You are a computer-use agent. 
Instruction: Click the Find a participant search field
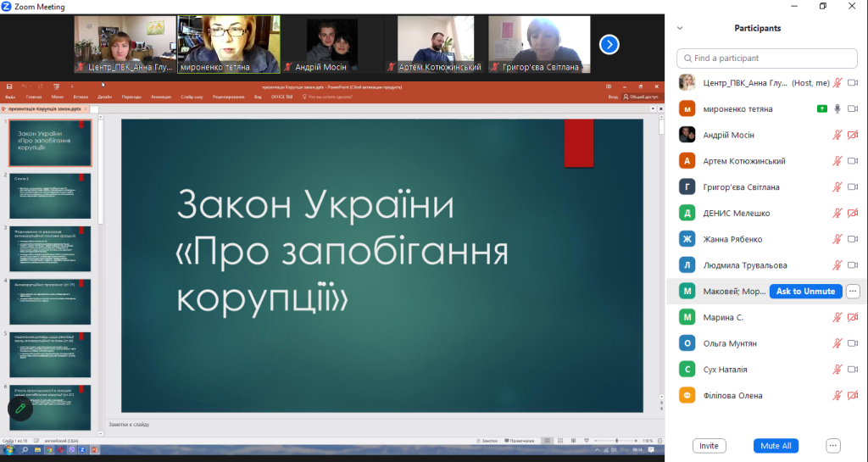pos(766,58)
